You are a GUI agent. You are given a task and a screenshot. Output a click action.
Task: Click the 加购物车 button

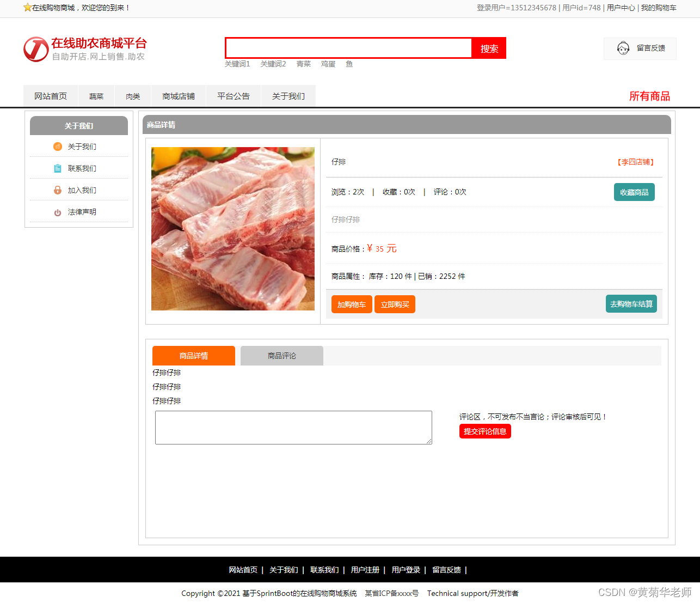click(351, 304)
